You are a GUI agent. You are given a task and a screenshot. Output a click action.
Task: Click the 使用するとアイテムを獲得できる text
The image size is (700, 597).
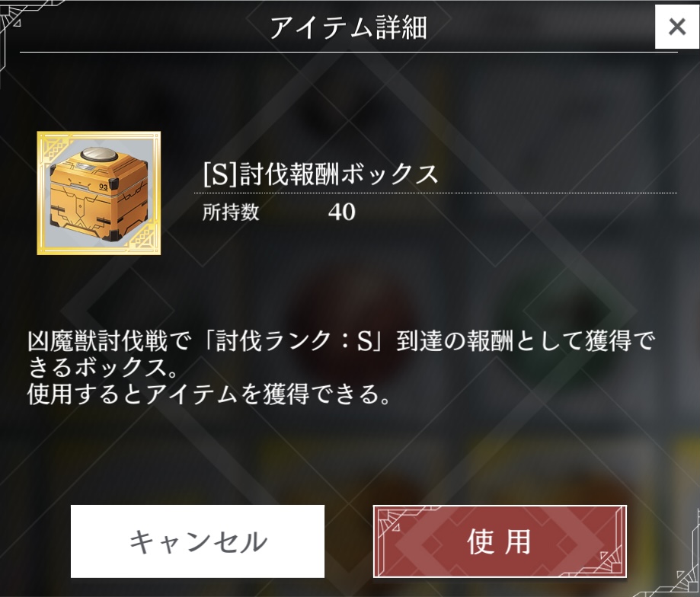[209, 394]
